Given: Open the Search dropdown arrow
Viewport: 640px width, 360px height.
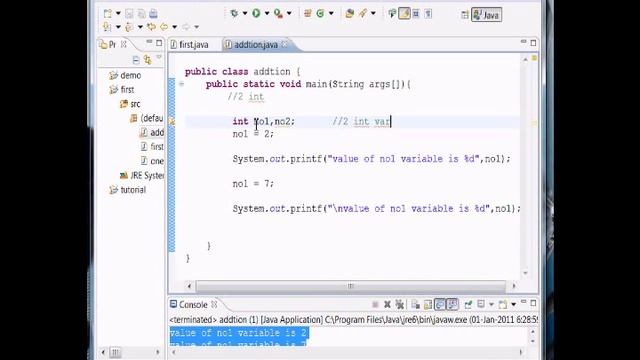Looking at the screenshot, I should 373,13.
